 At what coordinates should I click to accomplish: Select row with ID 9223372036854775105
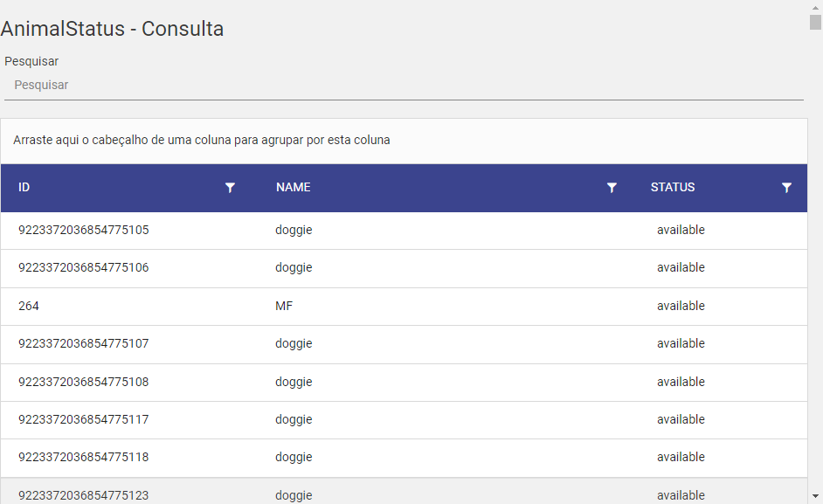[404, 231]
